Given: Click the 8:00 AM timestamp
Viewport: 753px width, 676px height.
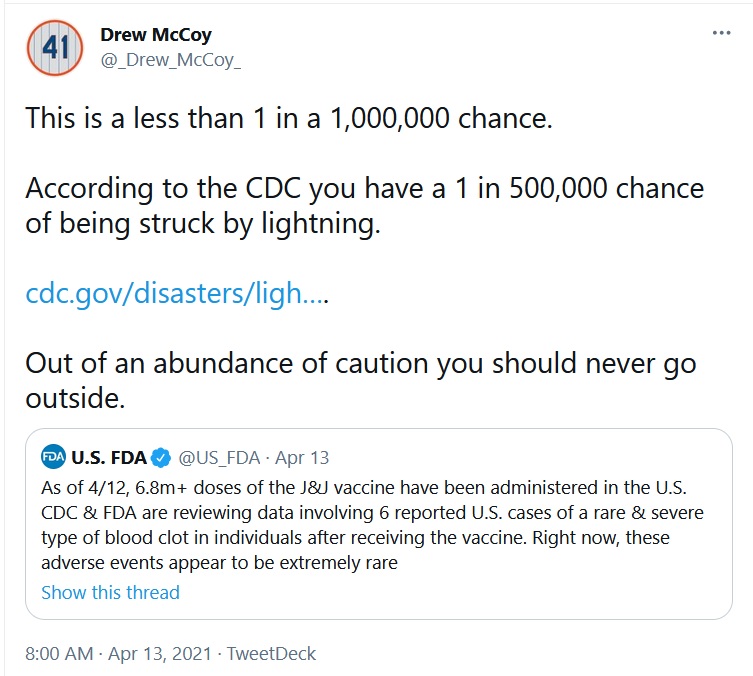Looking at the screenshot, I should pyautogui.click(x=59, y=653).
